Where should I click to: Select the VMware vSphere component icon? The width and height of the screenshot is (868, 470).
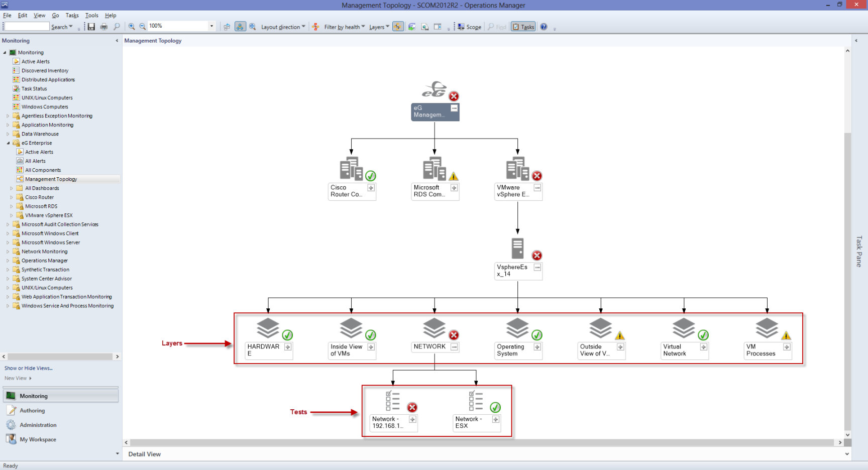point(517,169)
